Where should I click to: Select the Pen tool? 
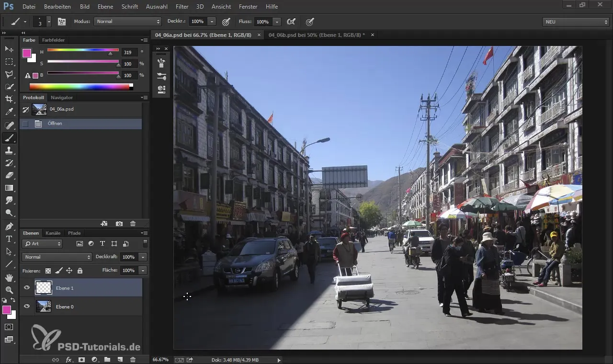9,226
